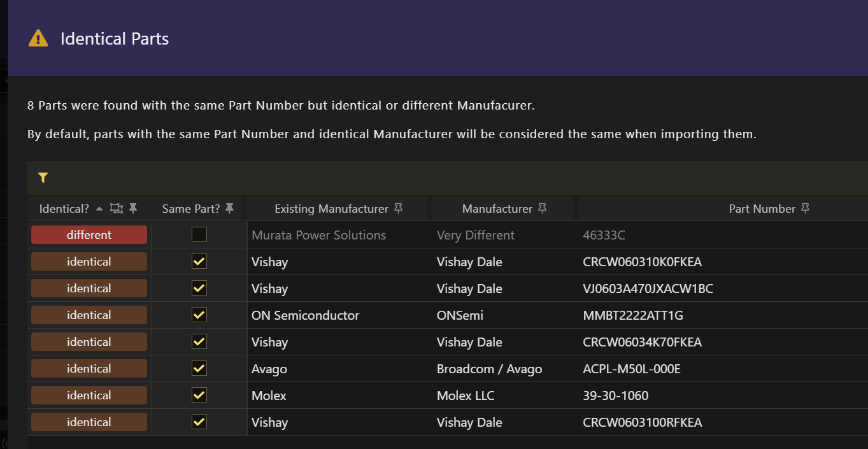Image resolution: width=868 pixels, height=449 pixels.
Task: Select 'Avago' existing manufacturer cell
Action: point(269,369)
